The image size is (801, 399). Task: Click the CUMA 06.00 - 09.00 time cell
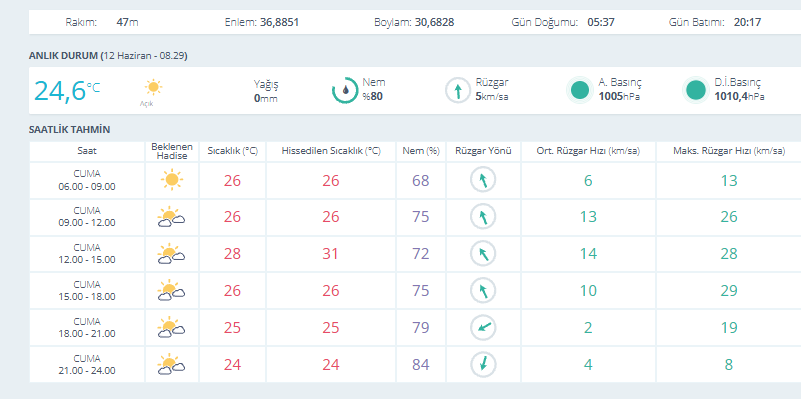(x=87, y=180)
